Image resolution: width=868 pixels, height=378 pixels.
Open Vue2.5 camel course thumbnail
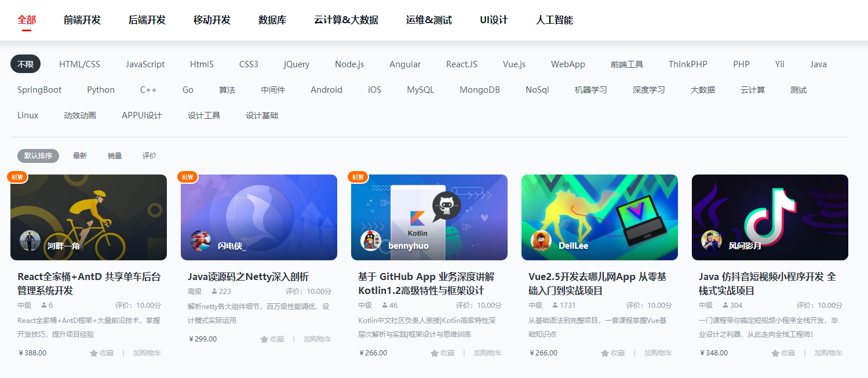tap(600, 217)
